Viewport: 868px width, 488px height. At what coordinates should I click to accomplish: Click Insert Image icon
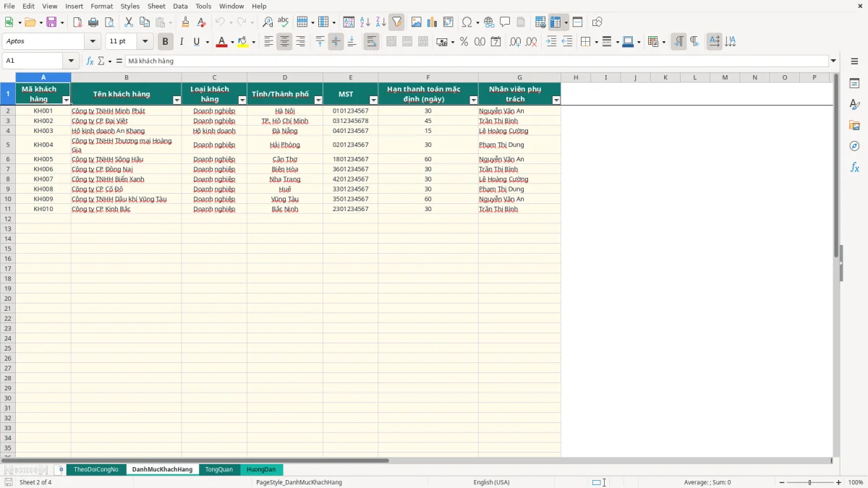(x=417, y=22)
